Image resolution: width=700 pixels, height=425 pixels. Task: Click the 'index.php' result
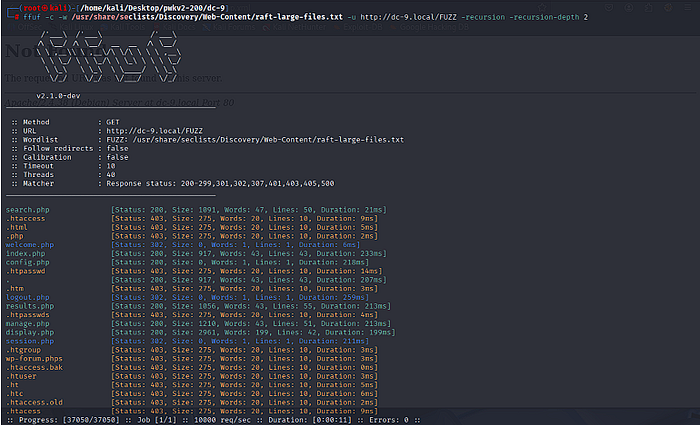(x=25, y=254)
